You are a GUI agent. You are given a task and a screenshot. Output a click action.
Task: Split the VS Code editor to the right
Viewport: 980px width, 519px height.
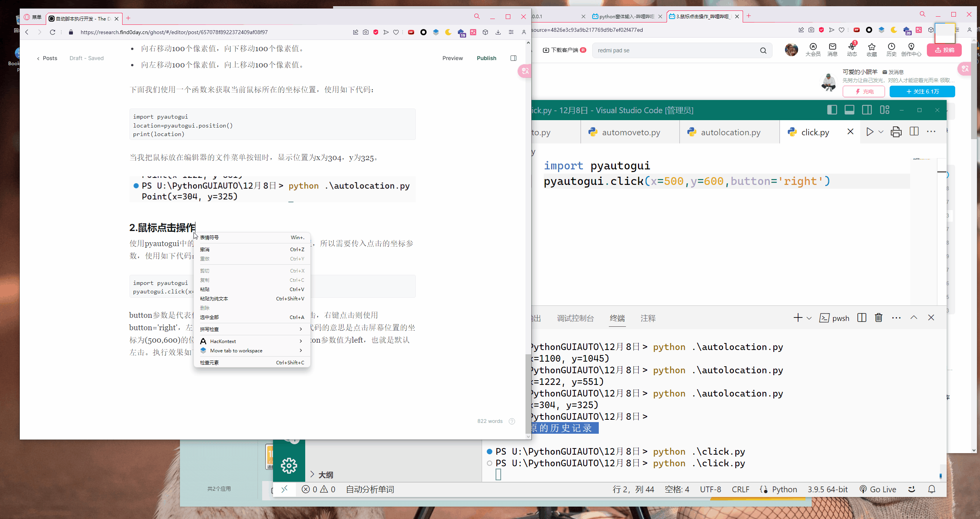tap(914, 131)
